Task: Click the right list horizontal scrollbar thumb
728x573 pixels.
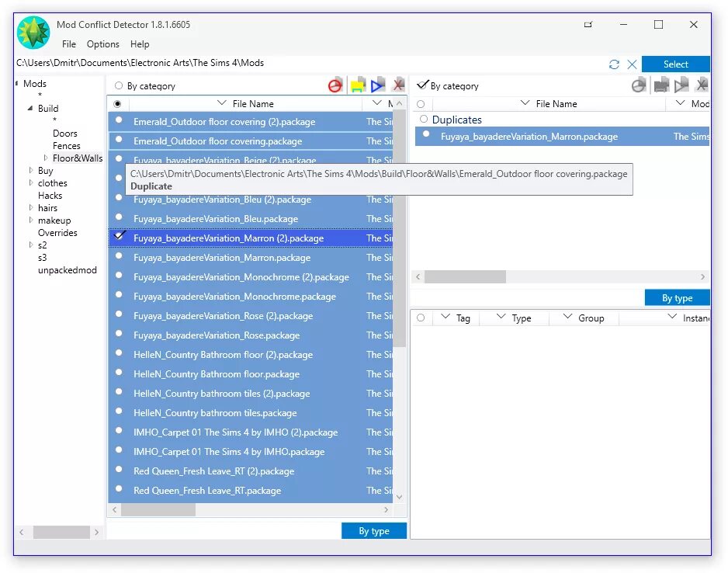Action: [465, 276]
